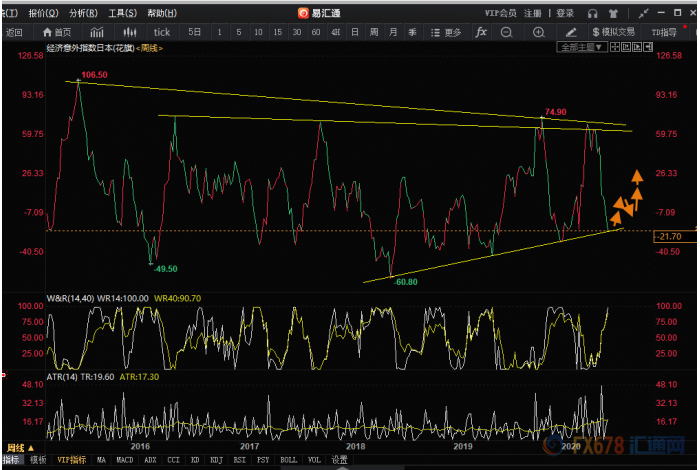Click the 返回 back button
This screenshot has width=700, height=470.
click(15, 32)
